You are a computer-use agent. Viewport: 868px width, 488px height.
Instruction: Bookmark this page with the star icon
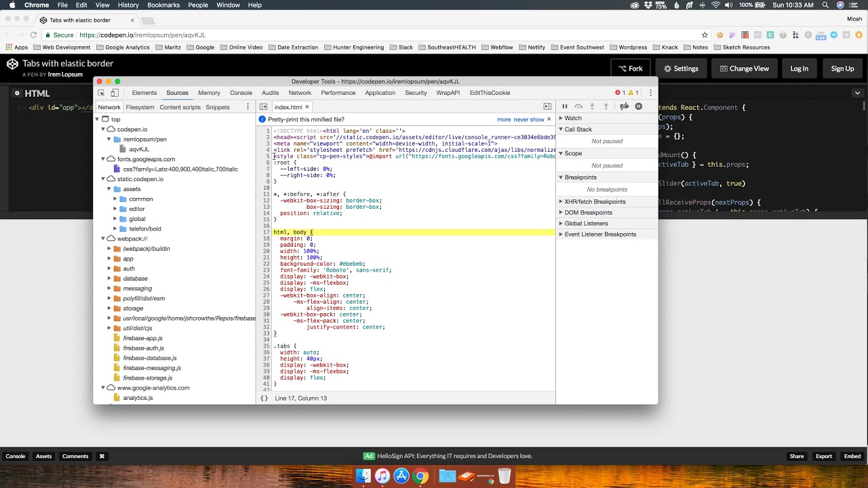[x=705, y=35]
